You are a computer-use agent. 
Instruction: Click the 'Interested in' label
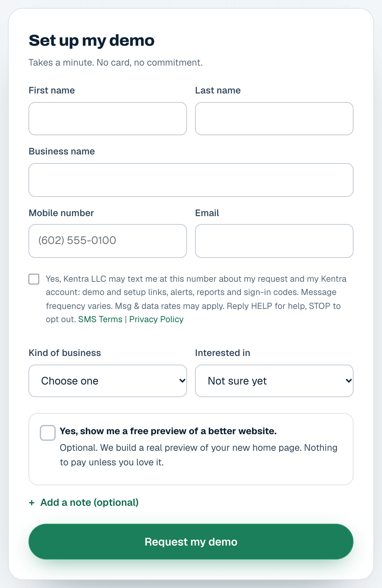point(223,353)
